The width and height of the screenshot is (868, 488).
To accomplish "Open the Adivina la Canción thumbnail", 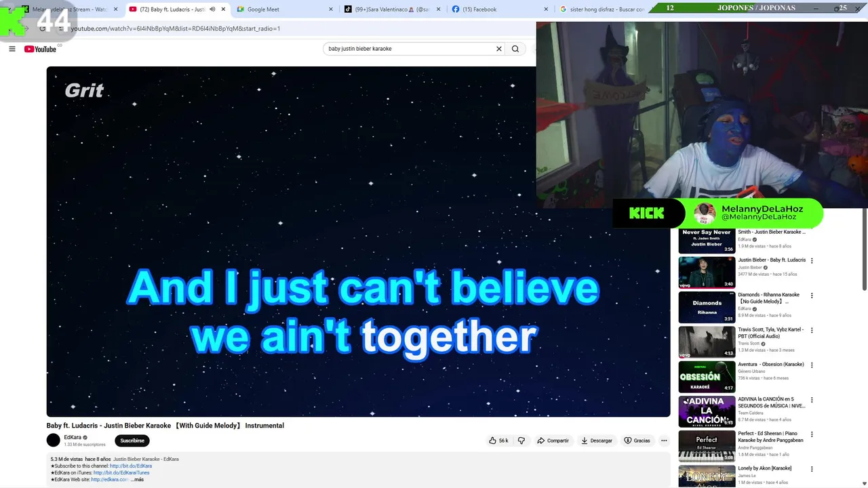I will [707, 411].
